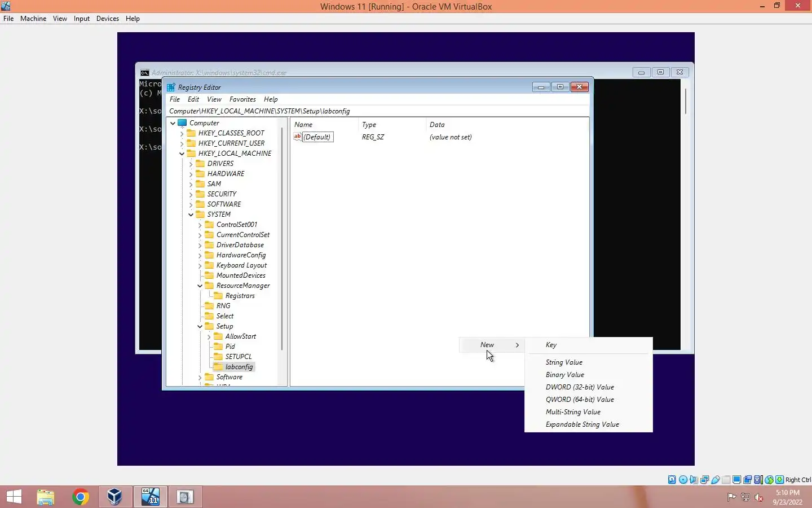Image resolution: width=812 pixels, height=508 pixels.
Task: Create a QWORD (64-bit) Value
Action: (x=589, y=400)
